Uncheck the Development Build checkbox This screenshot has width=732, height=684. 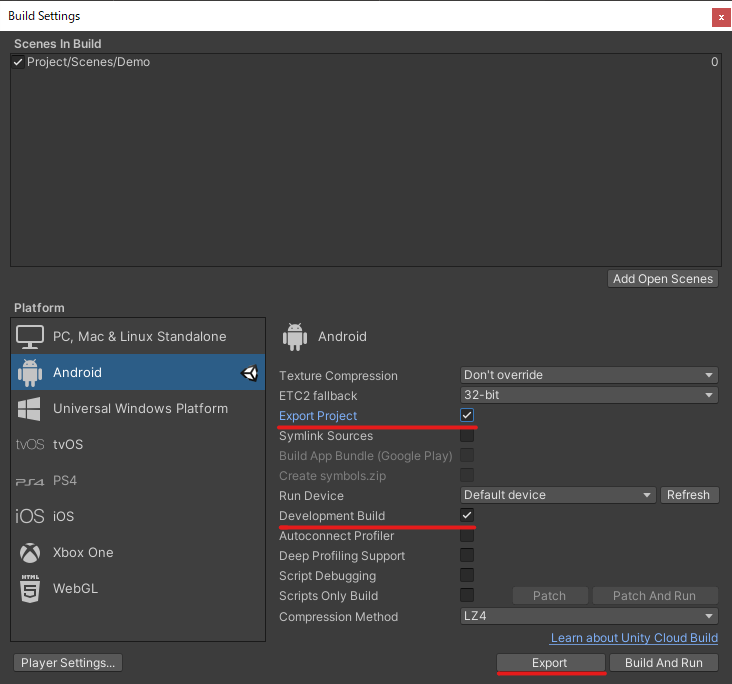[x=467, y=515]
